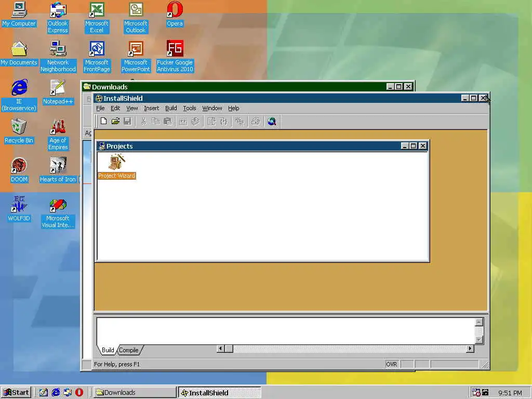Image resolution: width=532 pixels, height=399 pixels.
Task: Open the View menu in InstallShield
Action: tap(132, 108)
